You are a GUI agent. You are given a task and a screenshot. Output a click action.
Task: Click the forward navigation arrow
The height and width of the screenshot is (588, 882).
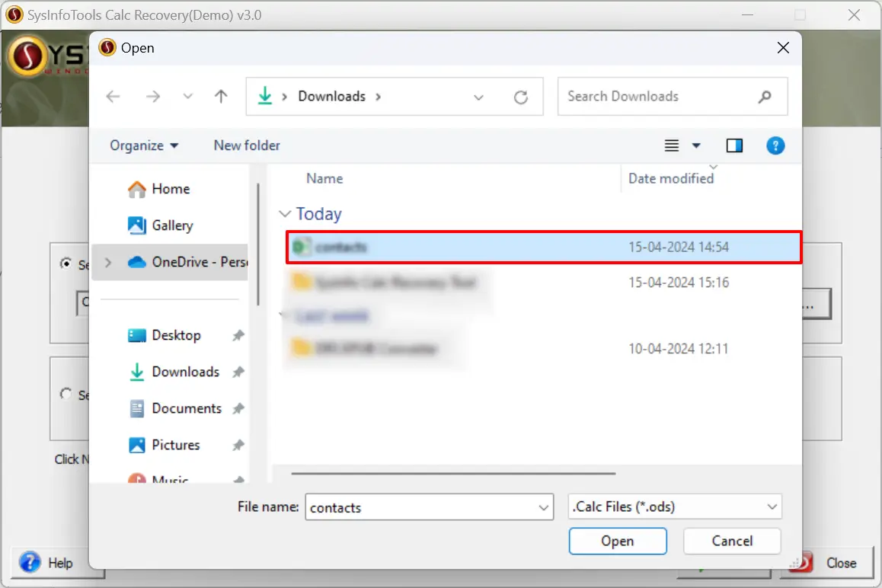click(152, 97)
